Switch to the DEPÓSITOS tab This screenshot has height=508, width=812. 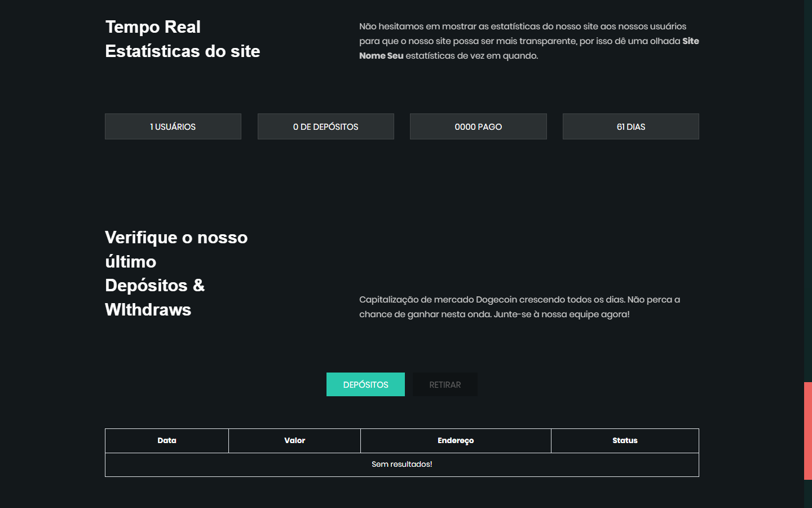pos(365,384)
